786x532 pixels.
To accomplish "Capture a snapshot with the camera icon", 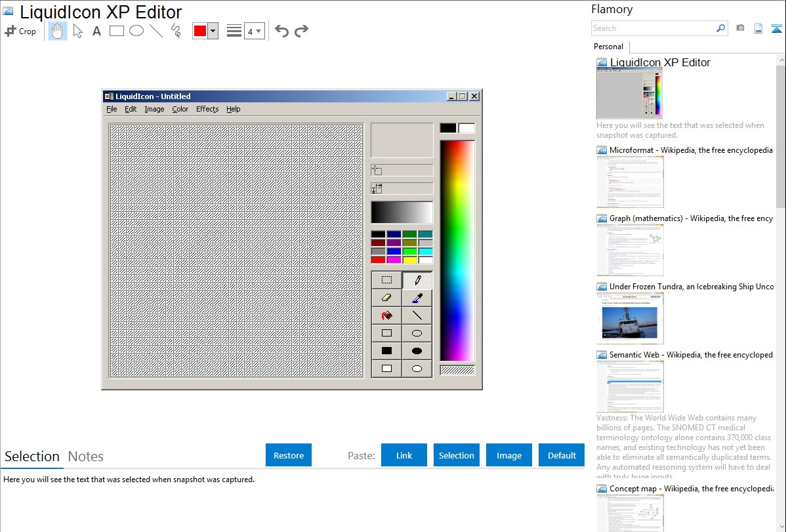I will (x=740, y=28).
